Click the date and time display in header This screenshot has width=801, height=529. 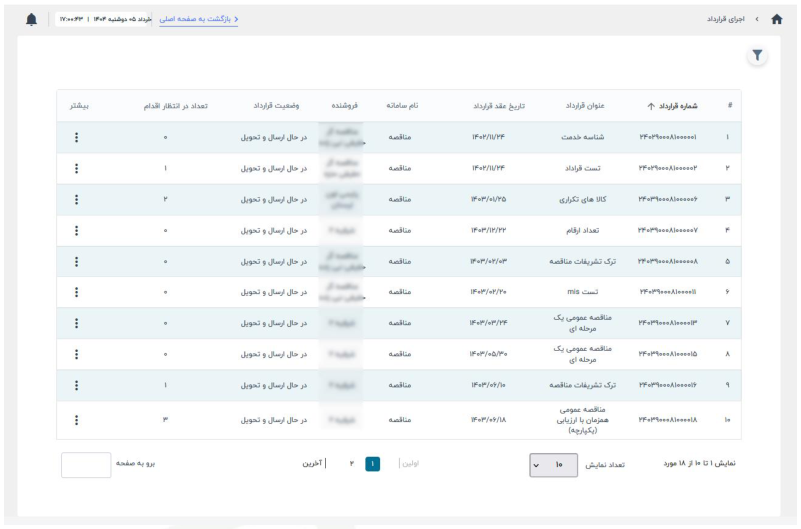(x=106, y=19)
